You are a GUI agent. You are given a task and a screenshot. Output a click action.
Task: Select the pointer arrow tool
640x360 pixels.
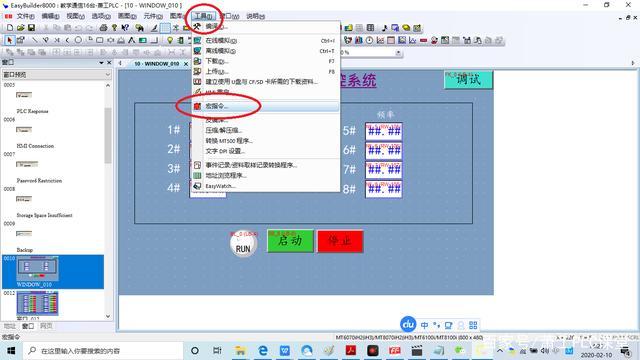click(x=10, y=40)
